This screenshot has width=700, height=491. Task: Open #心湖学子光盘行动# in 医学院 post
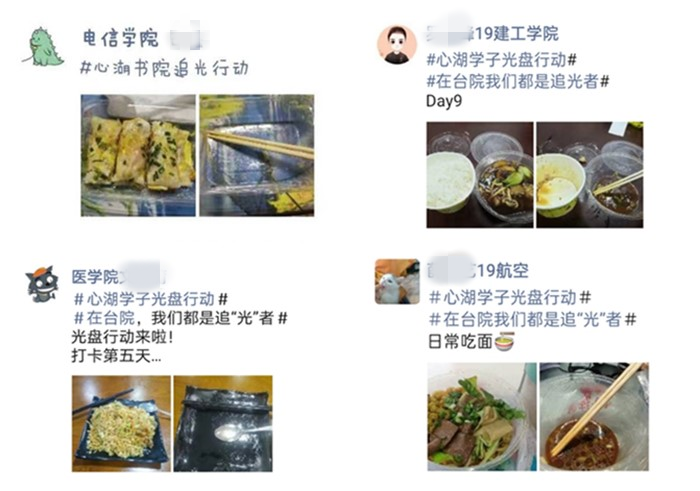[151, 298]
